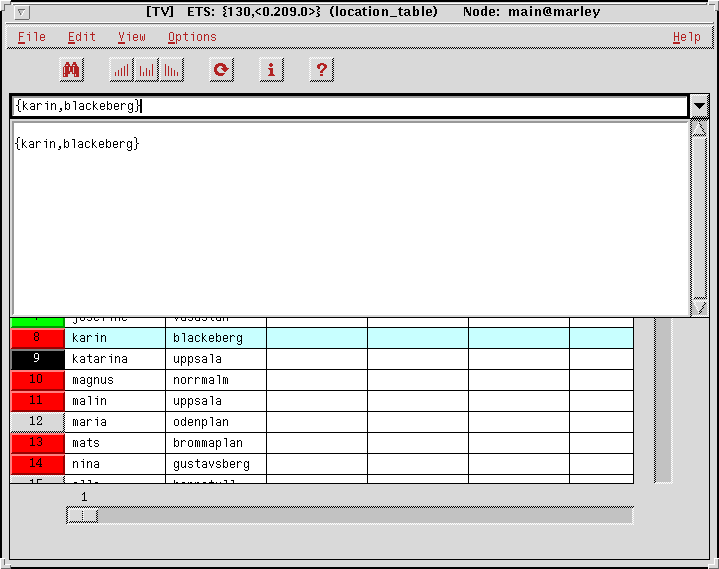This screenshot has width=719, height=569.
Task: Select row header 13
Action: coord(37,443)
